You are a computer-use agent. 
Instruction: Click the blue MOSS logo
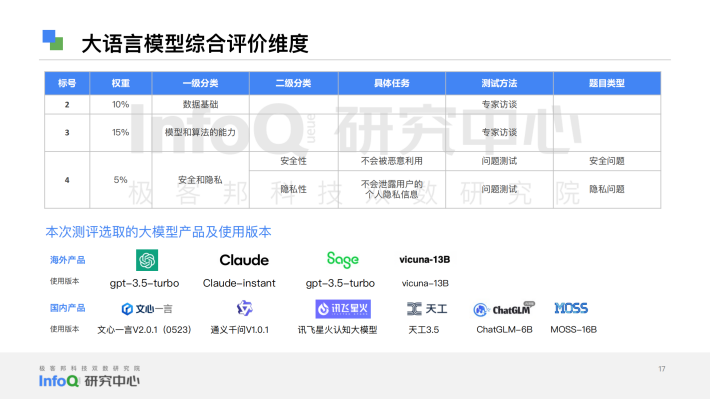click(x=571, y=308)
